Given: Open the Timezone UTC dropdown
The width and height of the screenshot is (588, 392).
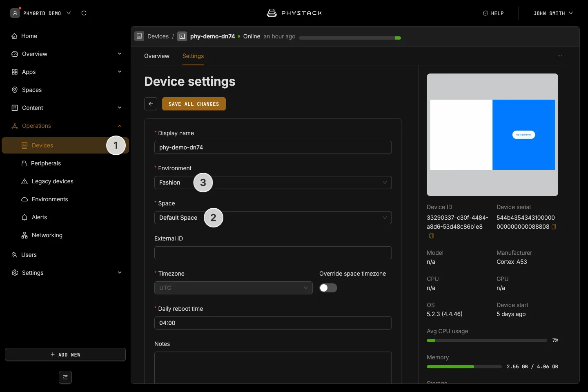Looking at the screenshot, I should click(x=233, y=288).
